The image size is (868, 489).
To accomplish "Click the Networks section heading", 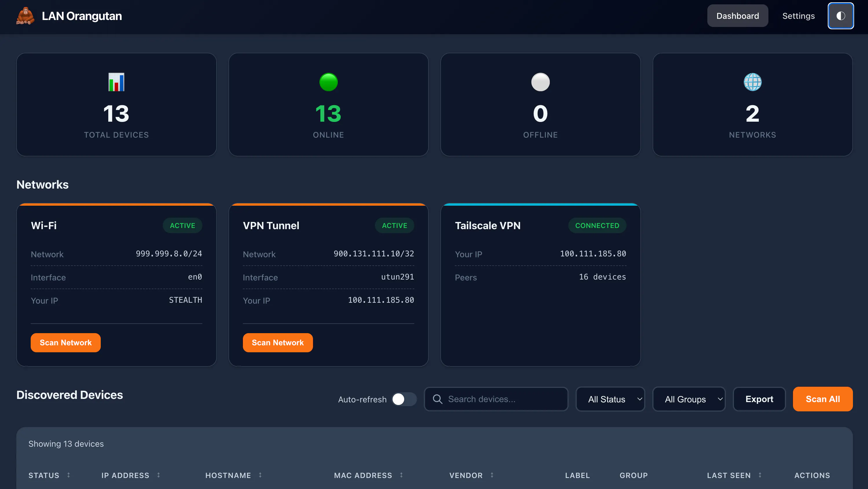I will [43, 185].
